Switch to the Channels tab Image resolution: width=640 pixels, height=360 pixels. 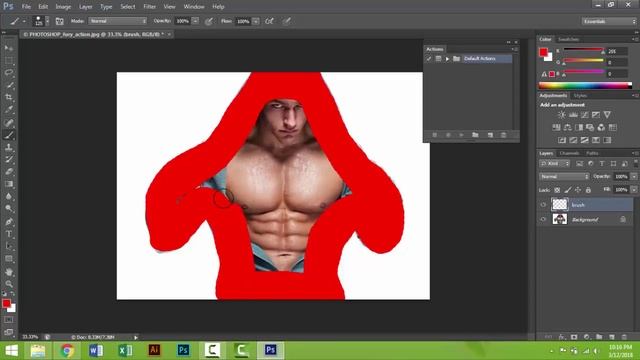click(569, 153)
